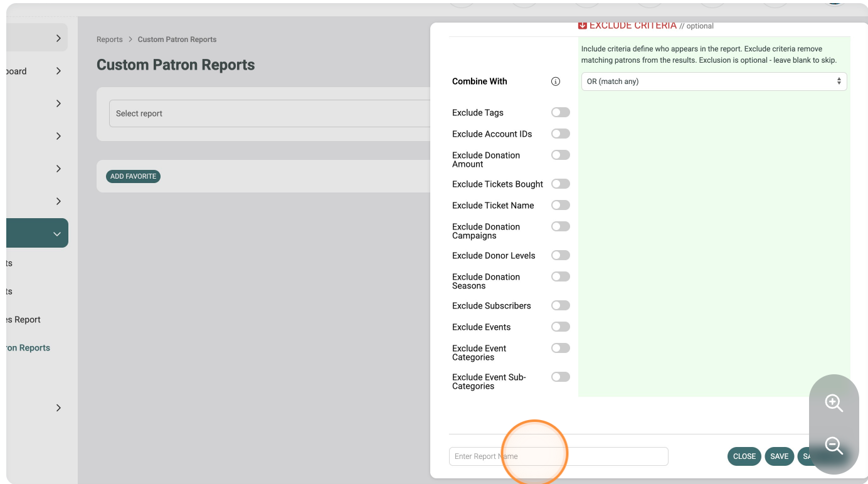868x484 pixels.
Task: Open the OR (match any) dropdown
Action: point(714,82)
